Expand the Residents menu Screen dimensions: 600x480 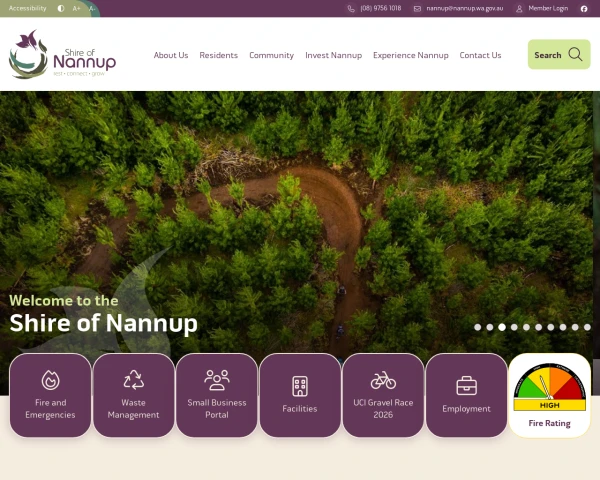pos(218,55)
